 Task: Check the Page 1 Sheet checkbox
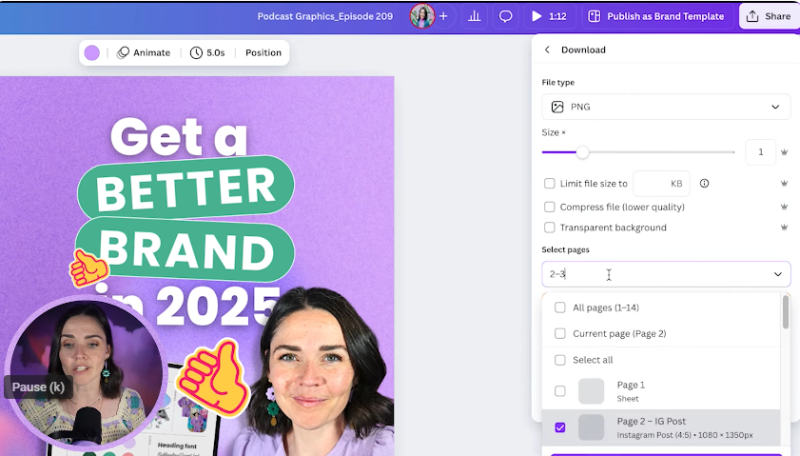tap(560, 391)
